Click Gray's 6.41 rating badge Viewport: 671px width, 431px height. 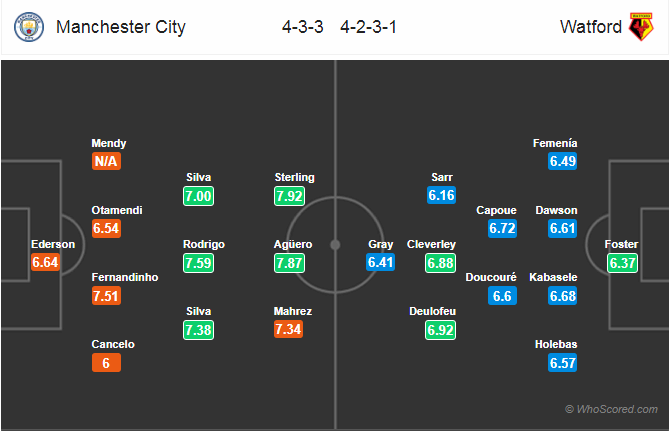[x=380, y=262]
